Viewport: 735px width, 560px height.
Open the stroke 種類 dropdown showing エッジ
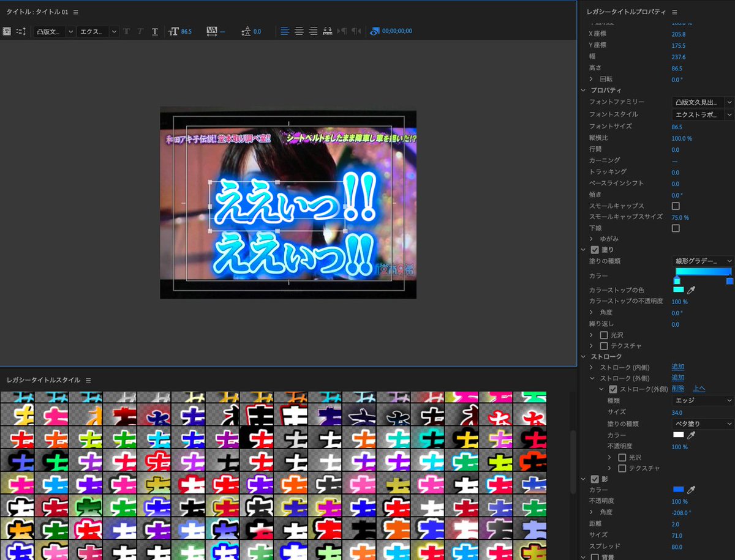pyautogui.click(x=702, y=400)
